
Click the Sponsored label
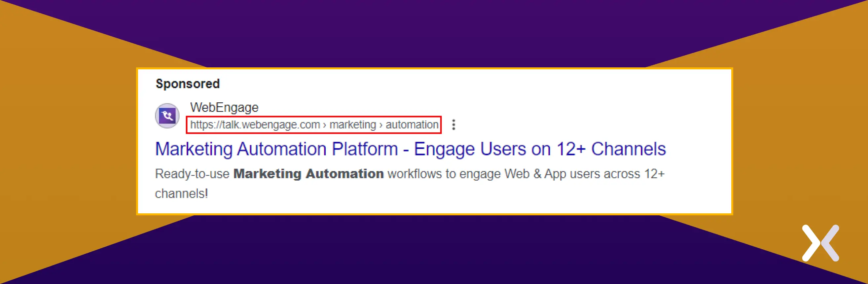(x=188, y=84)
